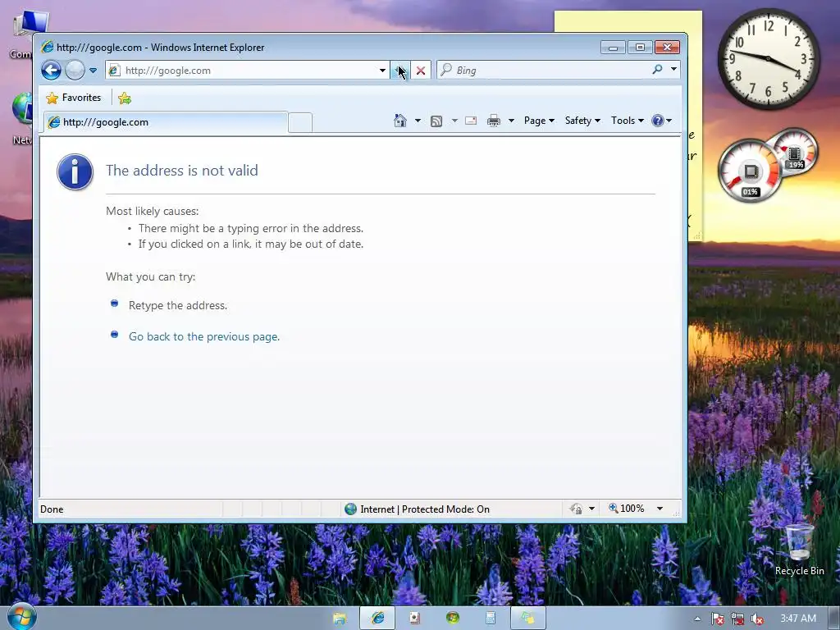
Task: Expand the Print options dropdown arrow
Action: 511,121
